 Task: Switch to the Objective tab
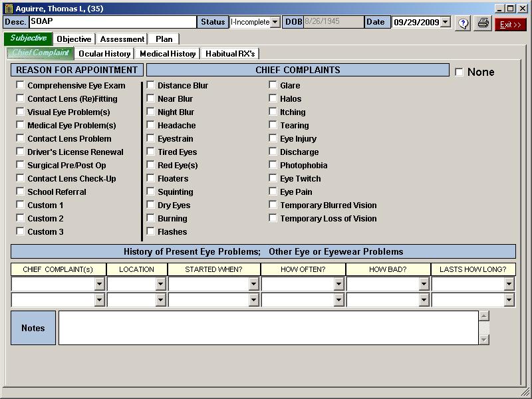coord(74,39)
